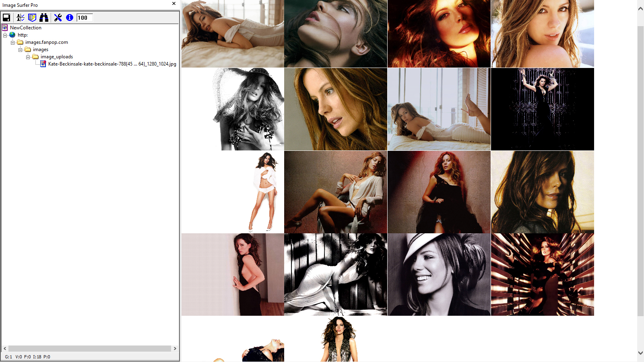Click the NewCollection eye icon
The image size is (644, 362).
(5, 28)
